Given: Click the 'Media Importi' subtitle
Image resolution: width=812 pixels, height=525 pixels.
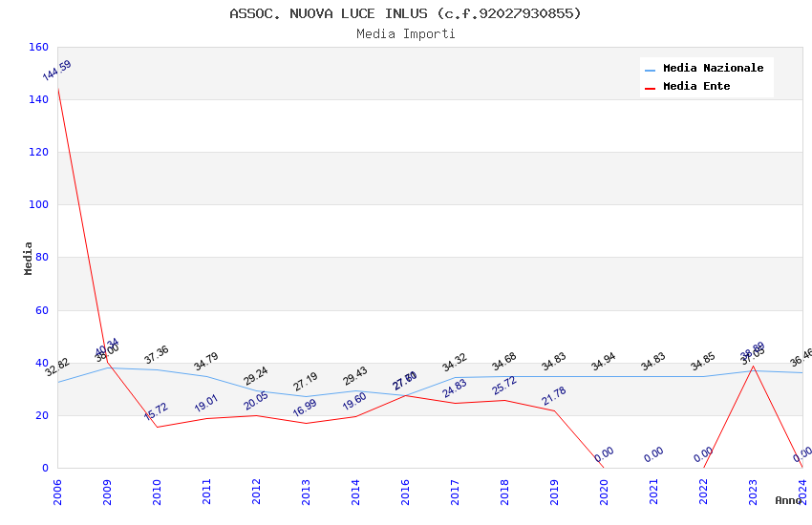Looking at the screenshot, I should pos(405,33).
